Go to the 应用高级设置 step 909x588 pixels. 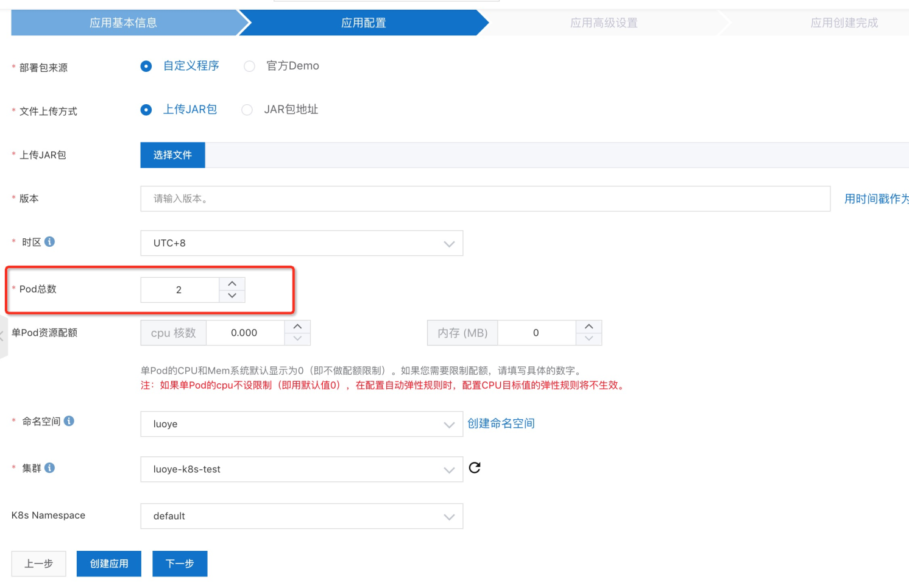[x=604, y=23]
